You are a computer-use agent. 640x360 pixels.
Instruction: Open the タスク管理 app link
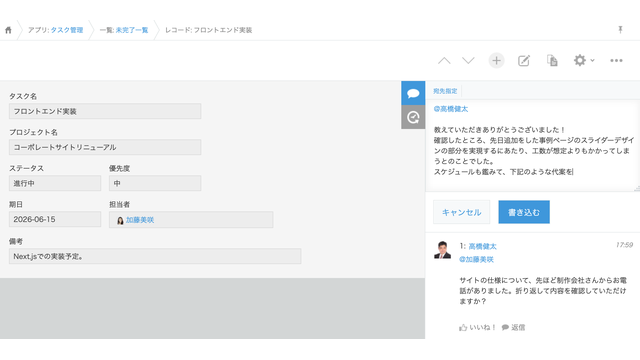click(67, 30)
